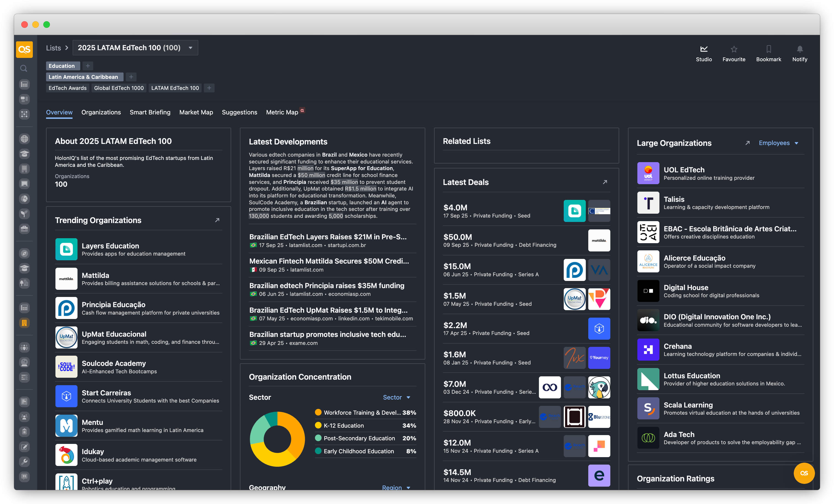Open the Employees sort dropdown

[778, 143]
